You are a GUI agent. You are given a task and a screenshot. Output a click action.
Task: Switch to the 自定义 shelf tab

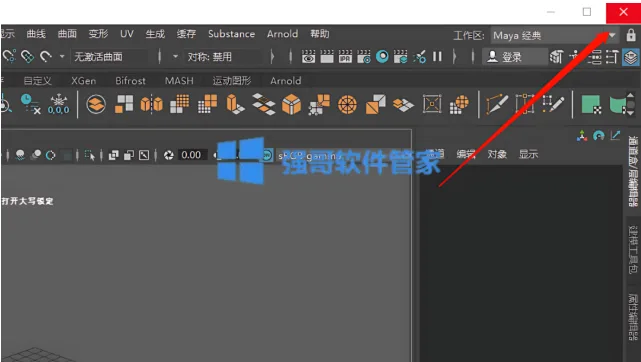click(x=38, y=81)
